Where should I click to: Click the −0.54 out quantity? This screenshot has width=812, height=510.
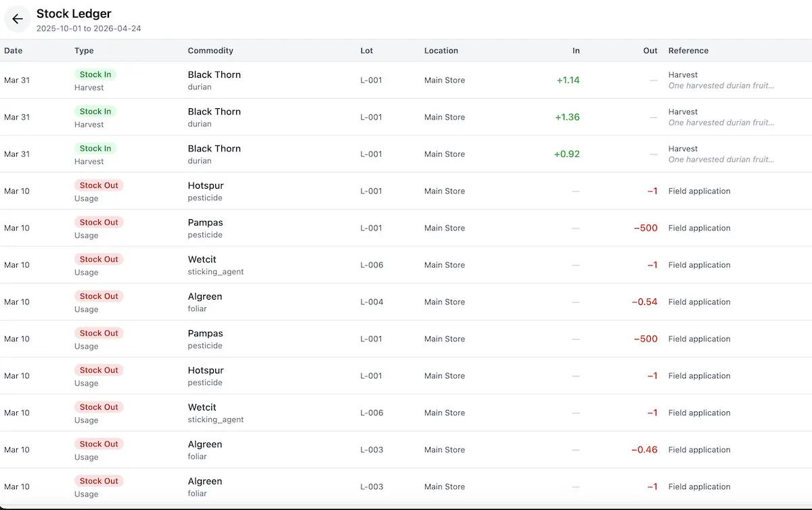644,302
